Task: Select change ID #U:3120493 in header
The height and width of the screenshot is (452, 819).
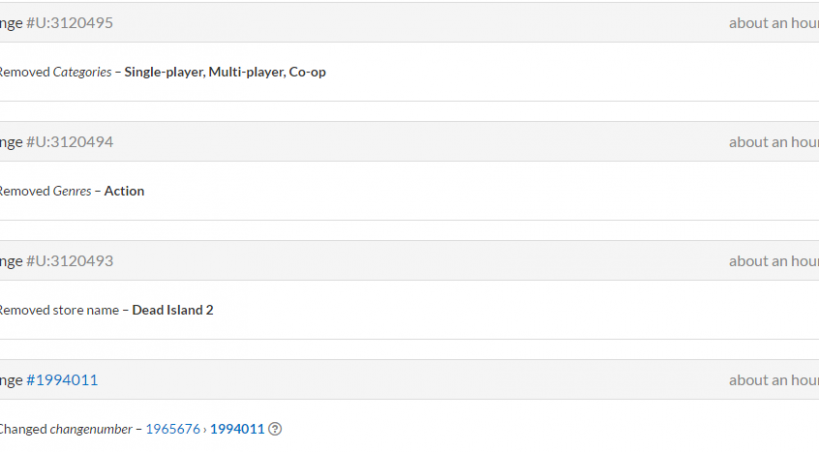Action: click(70, 261)
